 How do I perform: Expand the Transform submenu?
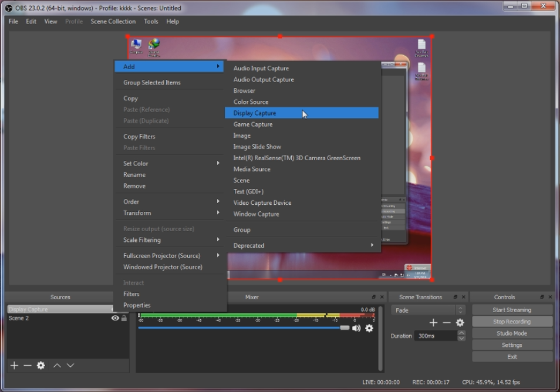[x=218, y=212]
